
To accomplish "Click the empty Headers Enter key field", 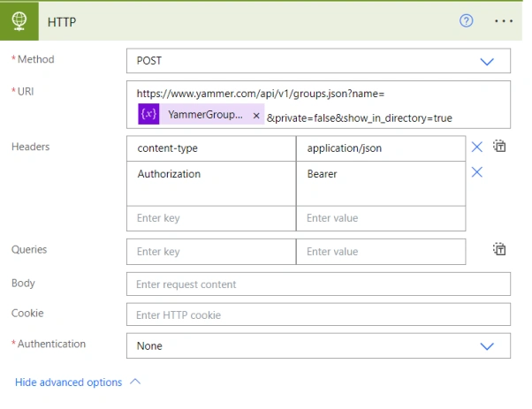I will [x=211, y=218].
